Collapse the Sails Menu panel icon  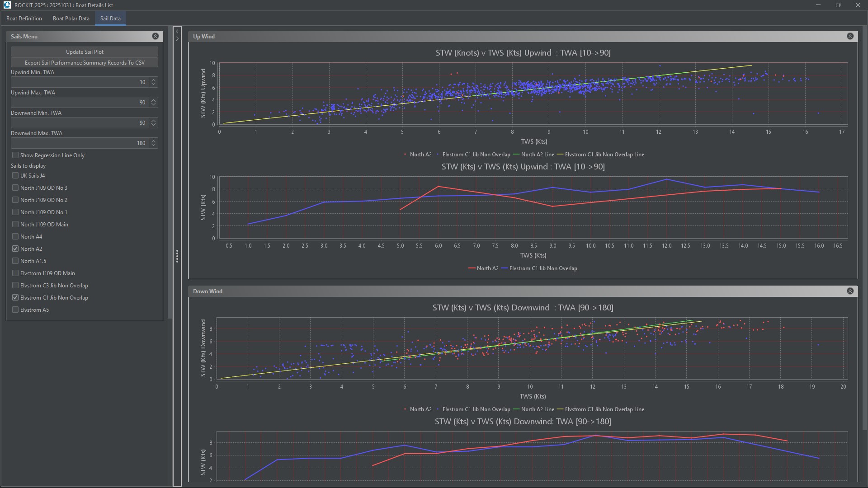(155, 36)
